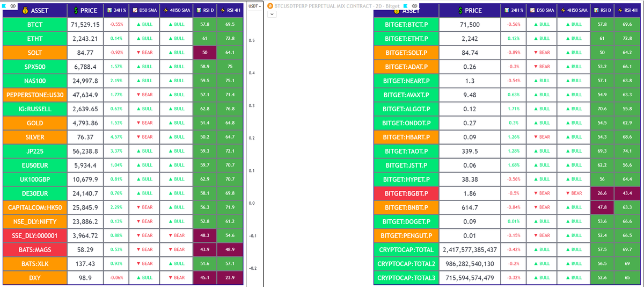The width and height of the screenshot is (644, 287).
Task: Click the 0.0 label on the price axis
Action: tap(252, 203)
